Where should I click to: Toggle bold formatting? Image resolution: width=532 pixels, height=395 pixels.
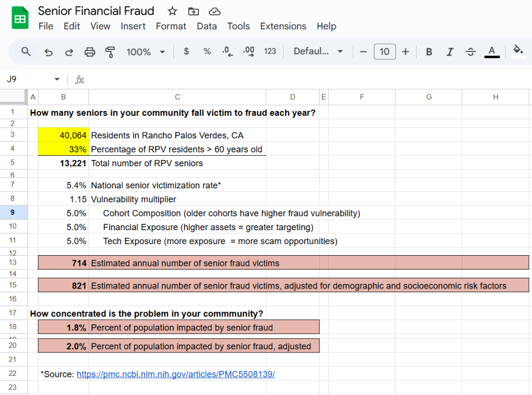429,52
